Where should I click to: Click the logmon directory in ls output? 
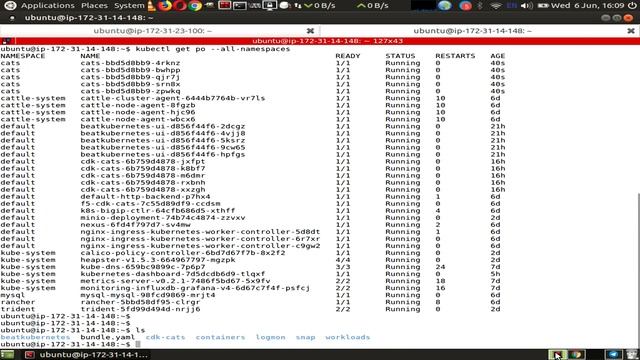click(x=270, y=337)
